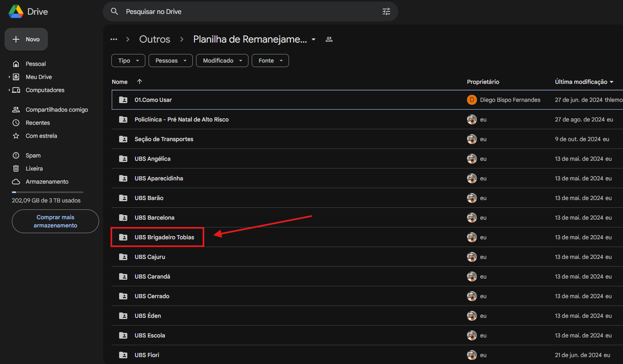
Task: Open advanced search filter options icon
Action: (386, 11)
